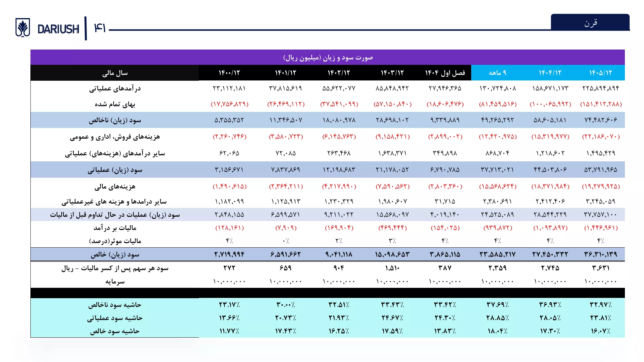Screen dimensions: 644x362
Task: Click the purple صورت سود و زیان title bar
Action: click(328, 58)
